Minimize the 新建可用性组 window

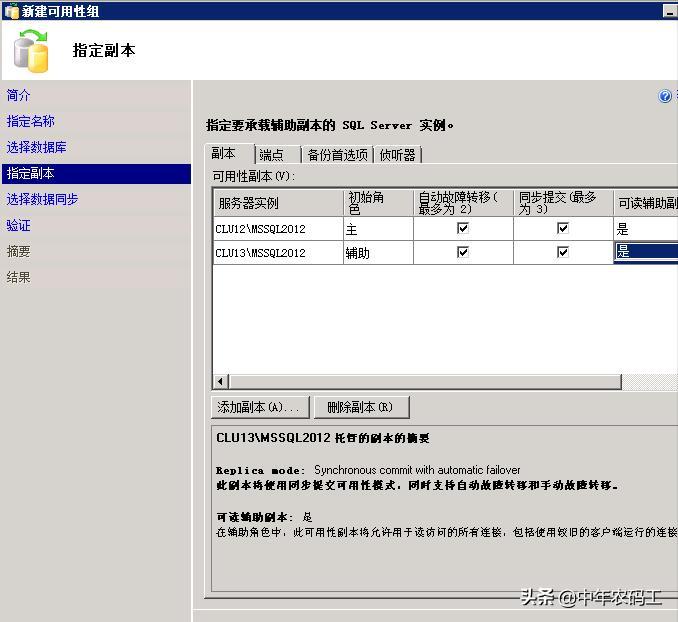pyautogui.click(x=670, y=10)
